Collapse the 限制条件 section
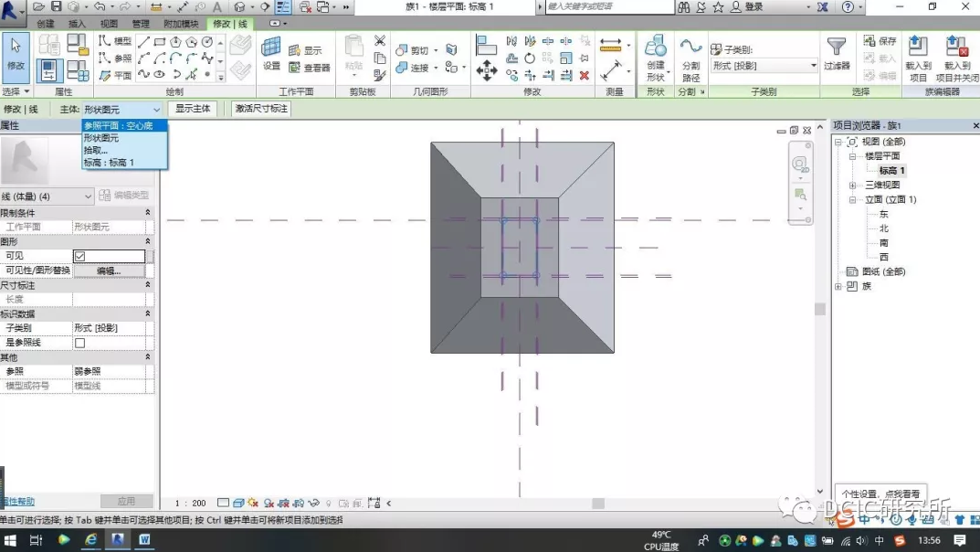The image size is (980, 552). point(147,213)
